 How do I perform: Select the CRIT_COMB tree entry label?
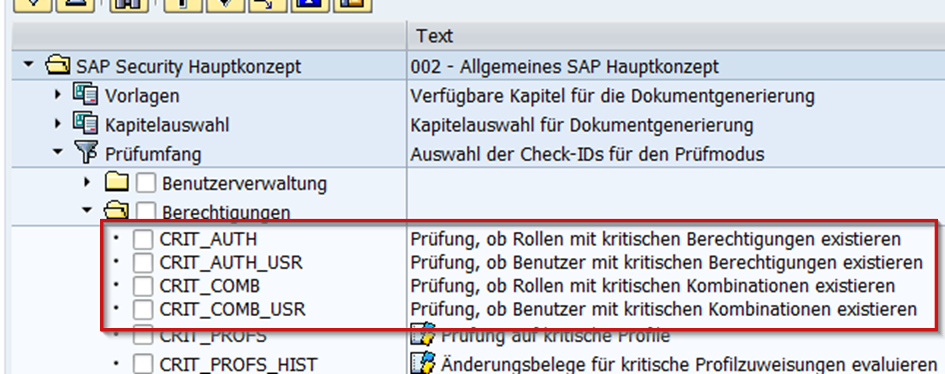[x=210, y=285]
